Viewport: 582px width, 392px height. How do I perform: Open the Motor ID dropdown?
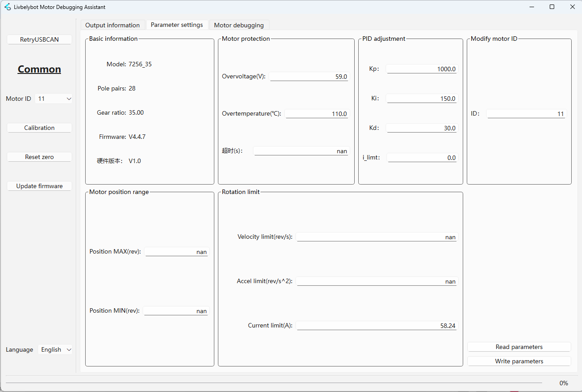pos(53,99)
